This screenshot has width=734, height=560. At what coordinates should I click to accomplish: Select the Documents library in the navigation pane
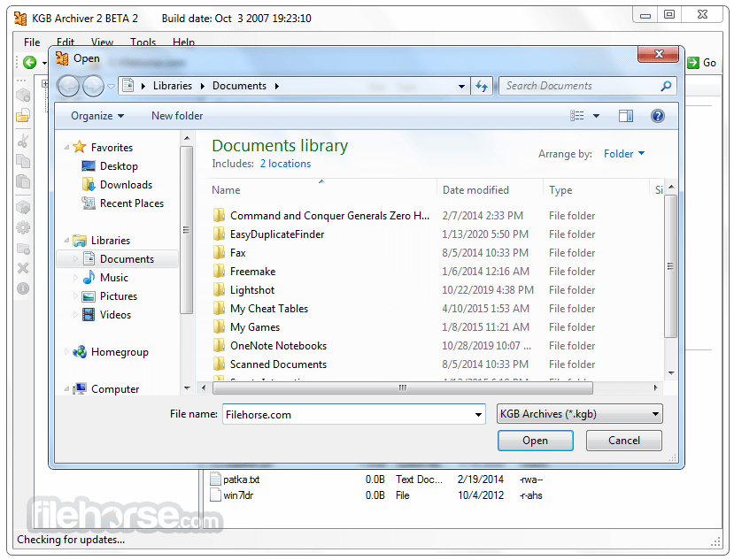[x=118, y=259]
